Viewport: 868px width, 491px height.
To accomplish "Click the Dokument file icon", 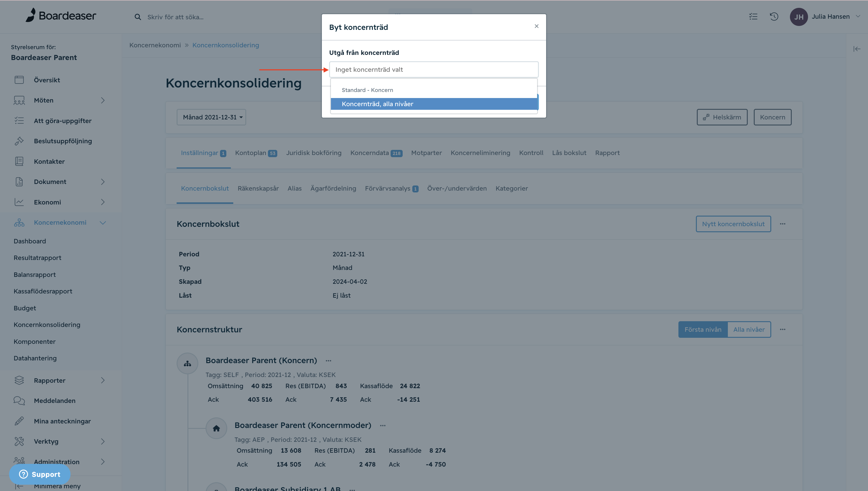I will pyautogui.click(x=19, y=182).
